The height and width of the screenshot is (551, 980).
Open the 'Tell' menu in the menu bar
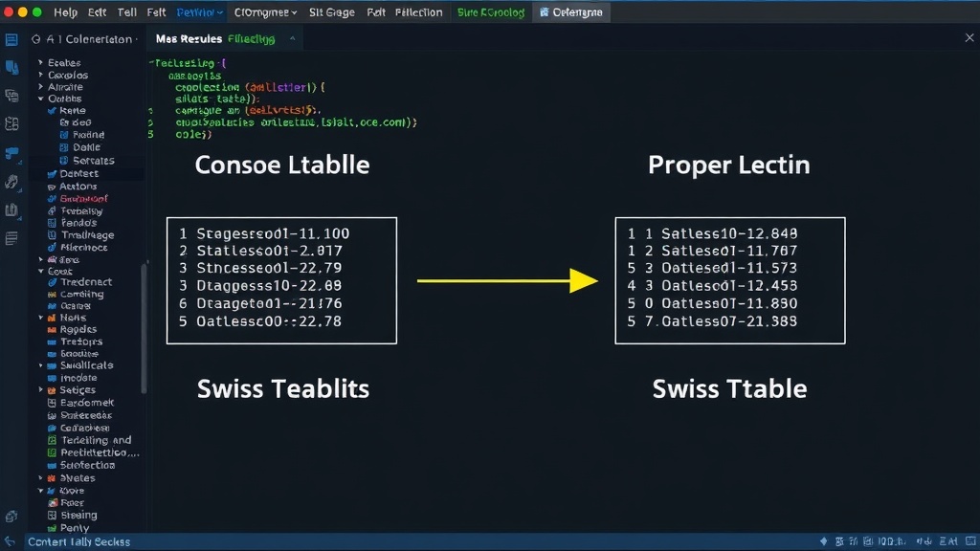(x=127, y=12)
